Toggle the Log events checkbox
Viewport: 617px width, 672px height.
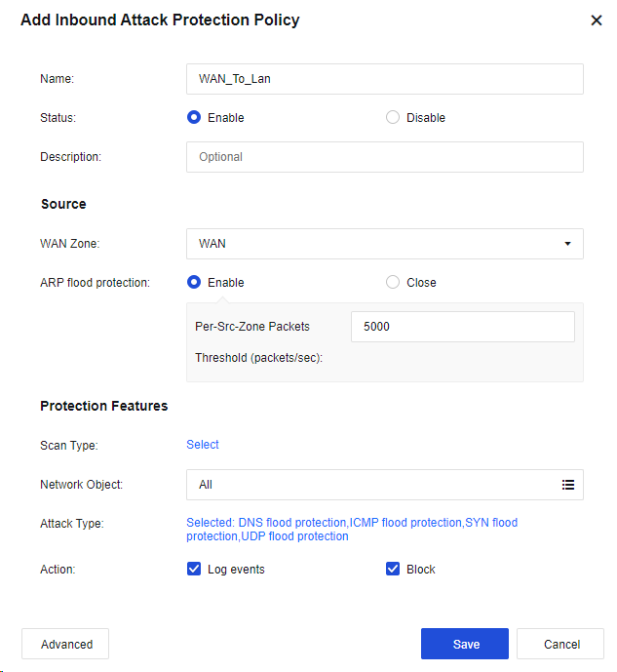(194, 570)
